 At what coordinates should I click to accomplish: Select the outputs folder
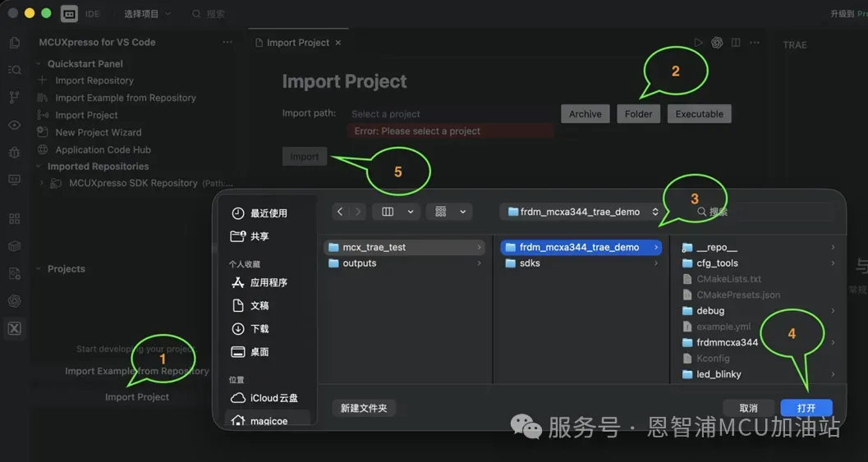(x=405, y=263)
